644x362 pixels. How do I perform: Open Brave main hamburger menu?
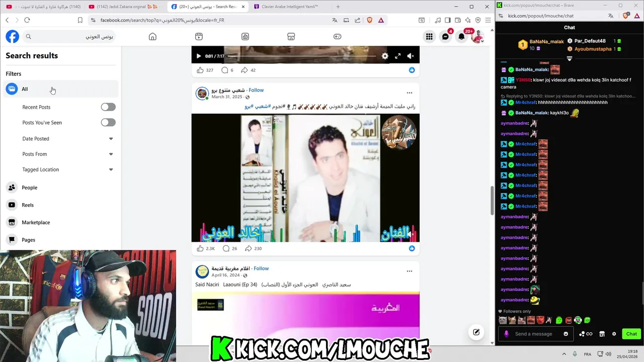tap(488, 20)
